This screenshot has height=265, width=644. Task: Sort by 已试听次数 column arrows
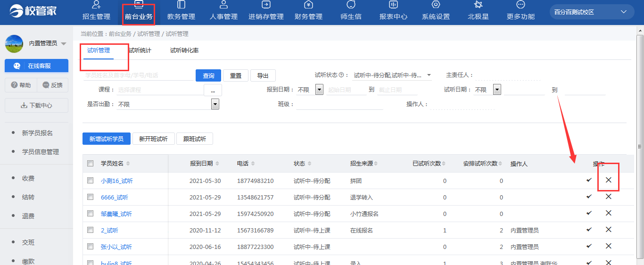444,164
